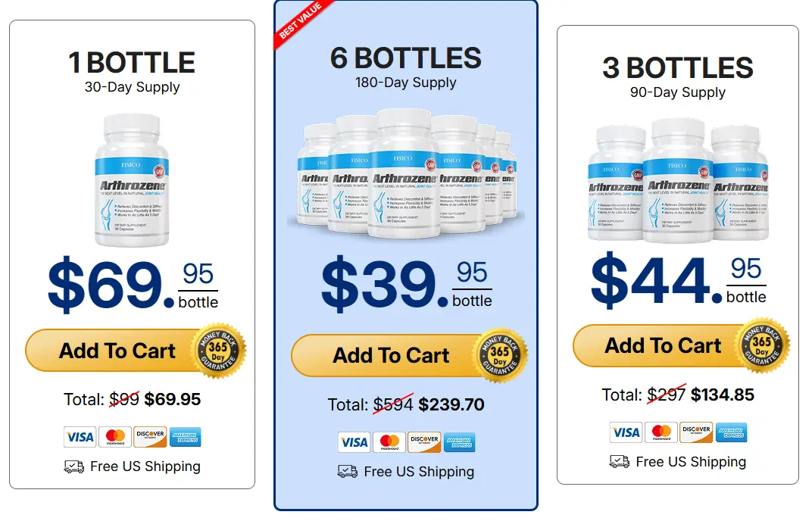Click Mastercard icon in 6 Bottles card
Image resolution: width=812 pixels, height=521 pixels.
(x=389, y=441)
